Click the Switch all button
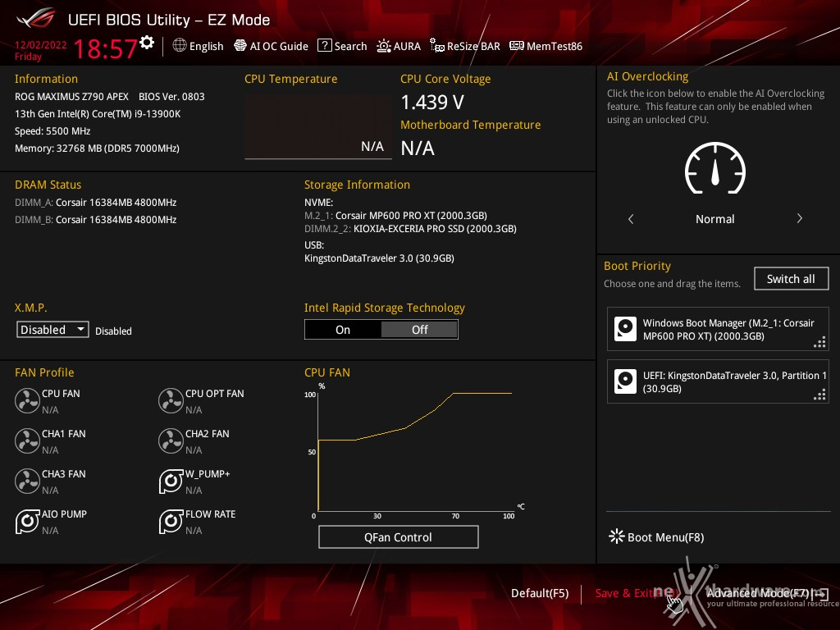 [791, 279]
